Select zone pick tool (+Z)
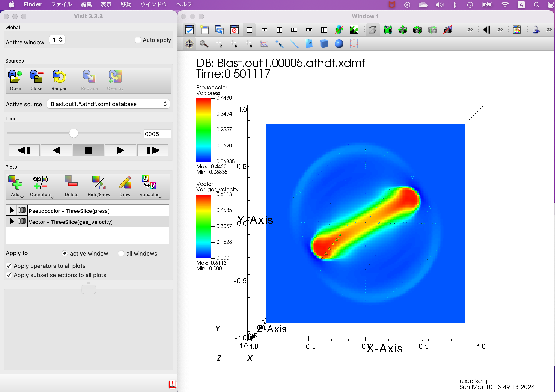 pyautogui.click(x=219, y=44)
